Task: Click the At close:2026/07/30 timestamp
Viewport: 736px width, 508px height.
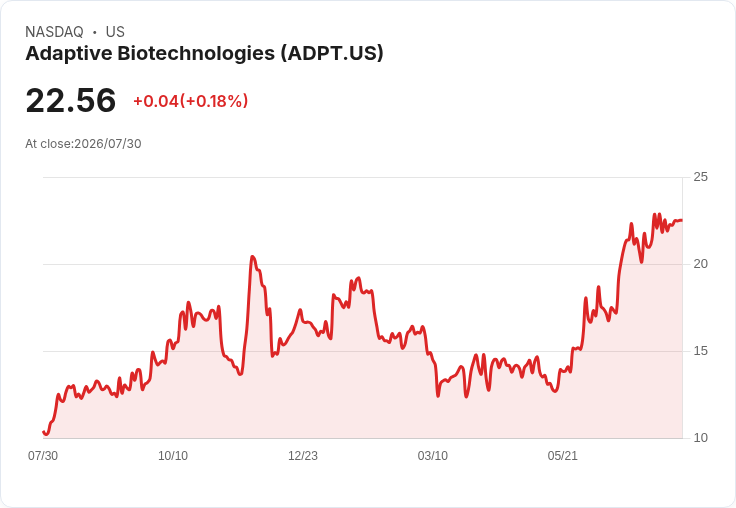Action: click(83, 144)
